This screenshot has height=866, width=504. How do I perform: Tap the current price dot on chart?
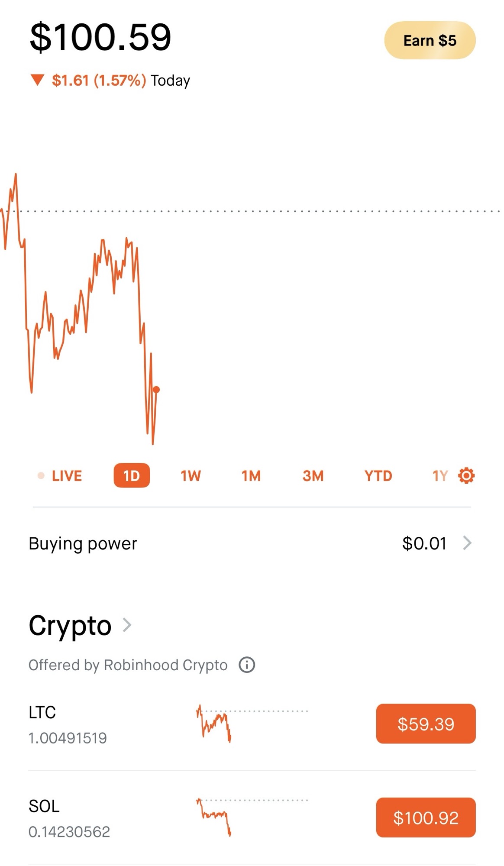156,390
